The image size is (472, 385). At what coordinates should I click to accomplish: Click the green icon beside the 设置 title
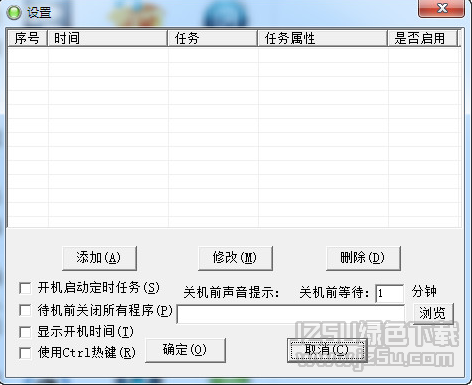coord(14,13)
